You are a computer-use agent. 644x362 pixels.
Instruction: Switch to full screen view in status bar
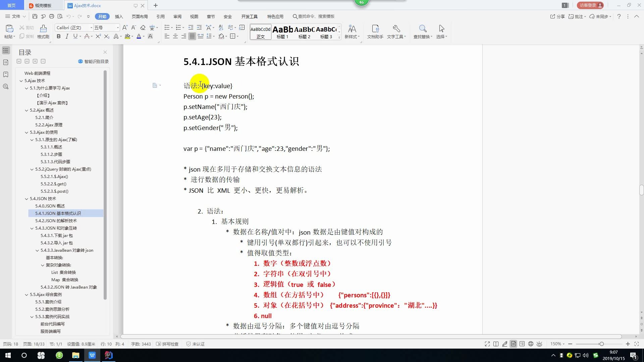[x=487, y=344]
